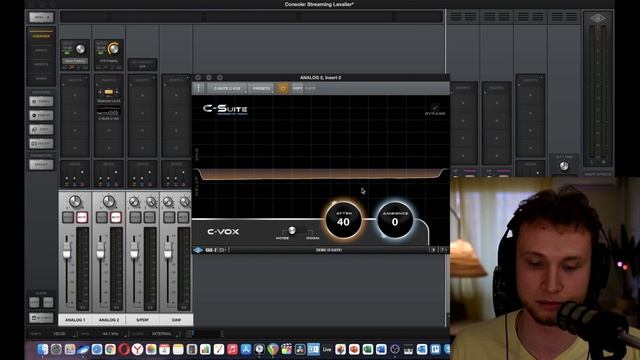Click the dollar-sign purchase icon in plug-in footer
Screen dimensions: 640x360
434,250
